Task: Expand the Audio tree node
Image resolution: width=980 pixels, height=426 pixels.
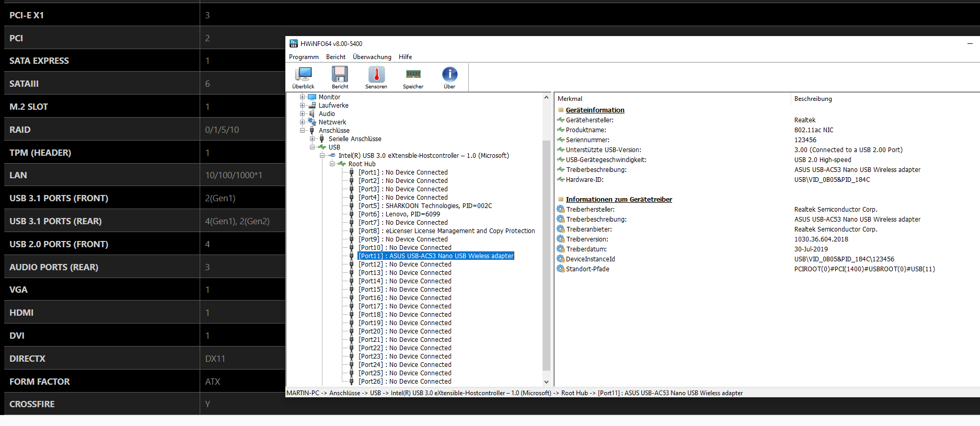Action: (302, 113)
